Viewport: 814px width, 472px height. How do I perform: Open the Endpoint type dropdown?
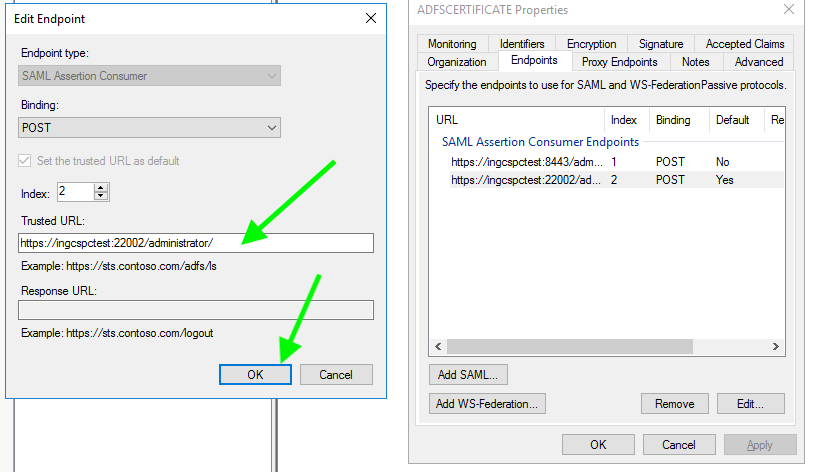[x=150, y=75]
